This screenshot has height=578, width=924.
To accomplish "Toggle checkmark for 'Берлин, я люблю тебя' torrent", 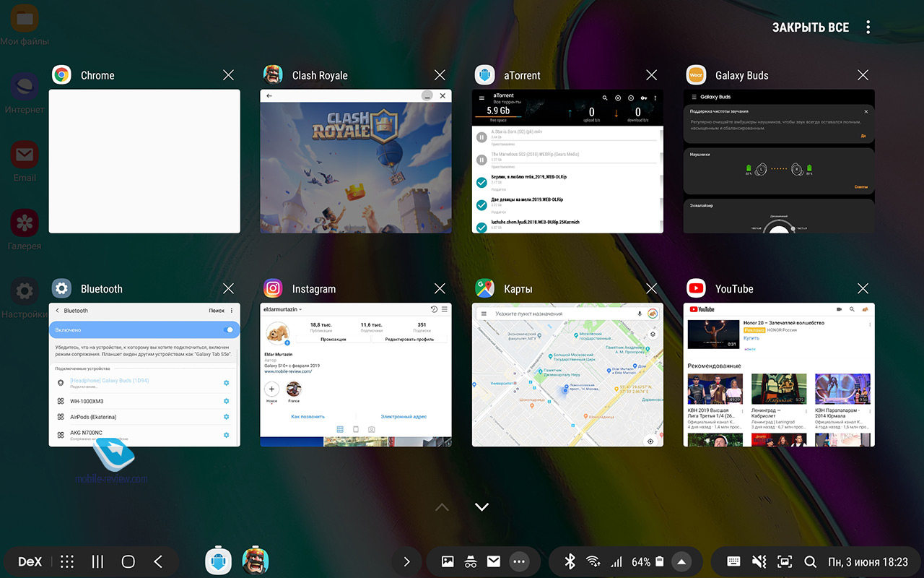I will click(x=481, y=183).
